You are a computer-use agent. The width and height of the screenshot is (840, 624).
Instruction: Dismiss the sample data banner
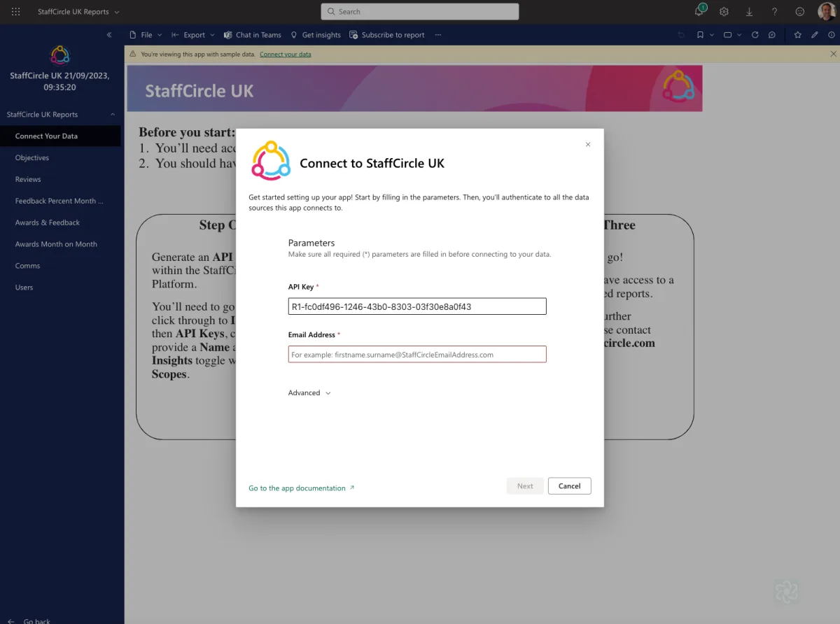click(x=833, y=54)
